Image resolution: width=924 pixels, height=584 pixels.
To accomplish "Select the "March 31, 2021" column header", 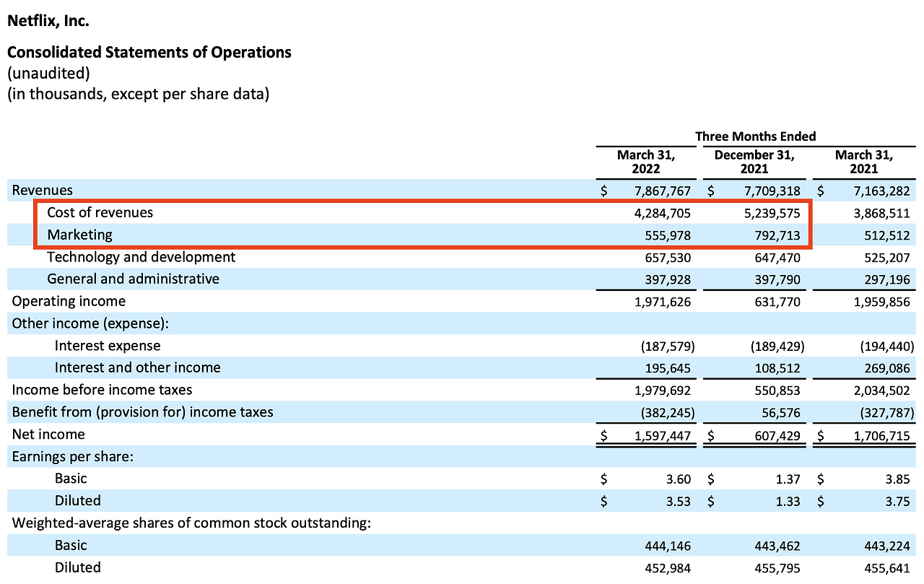I will click(x=864, y=162).
